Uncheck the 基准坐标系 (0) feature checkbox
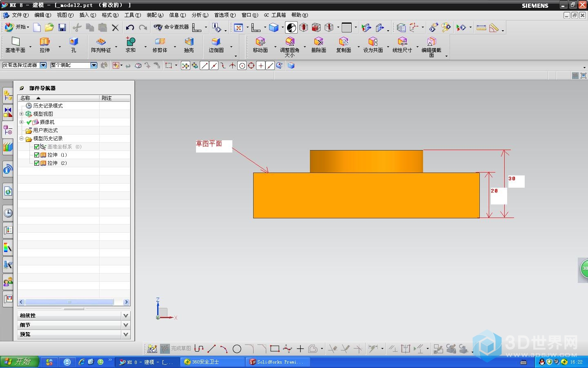 pyautogui.click(x=37, y=147)
